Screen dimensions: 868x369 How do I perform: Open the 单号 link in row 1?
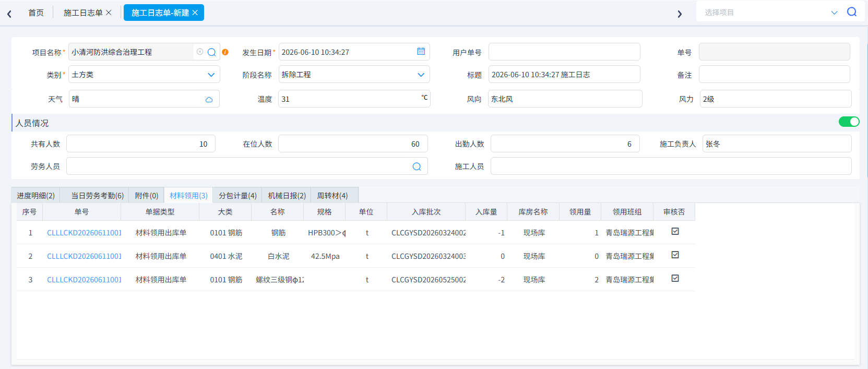pyautogui.click(x=84, y=233)
